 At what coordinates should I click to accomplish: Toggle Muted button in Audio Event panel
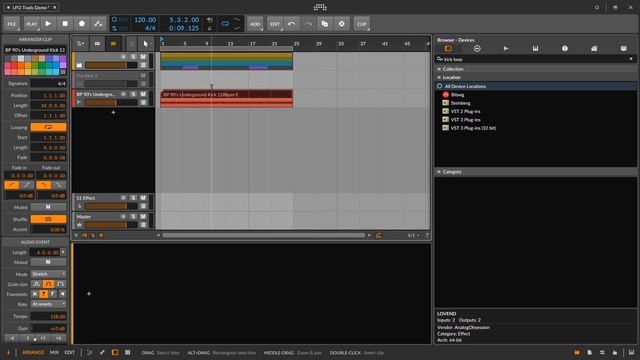[48, 262]
